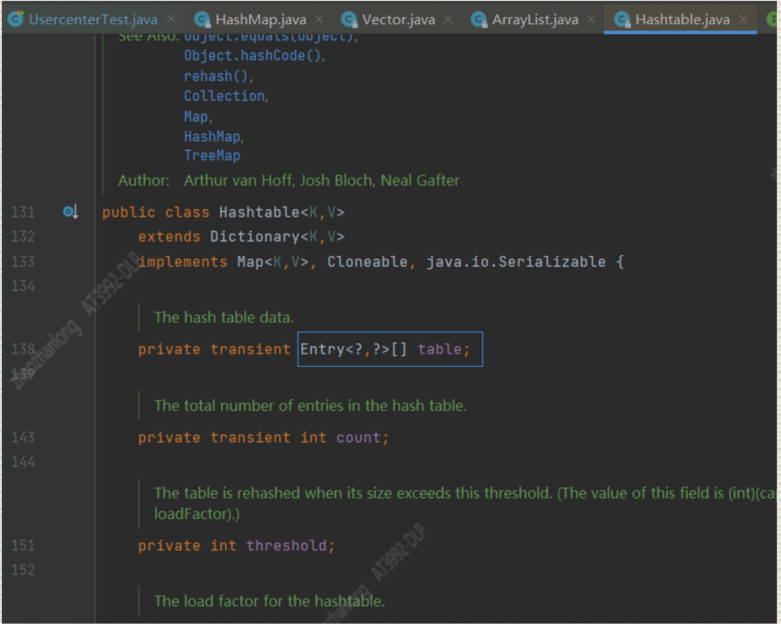Open the ArrayList.java tab
The height and width of the screenshot is (624, 781).
pyautogui.click(x=535, y=19)
